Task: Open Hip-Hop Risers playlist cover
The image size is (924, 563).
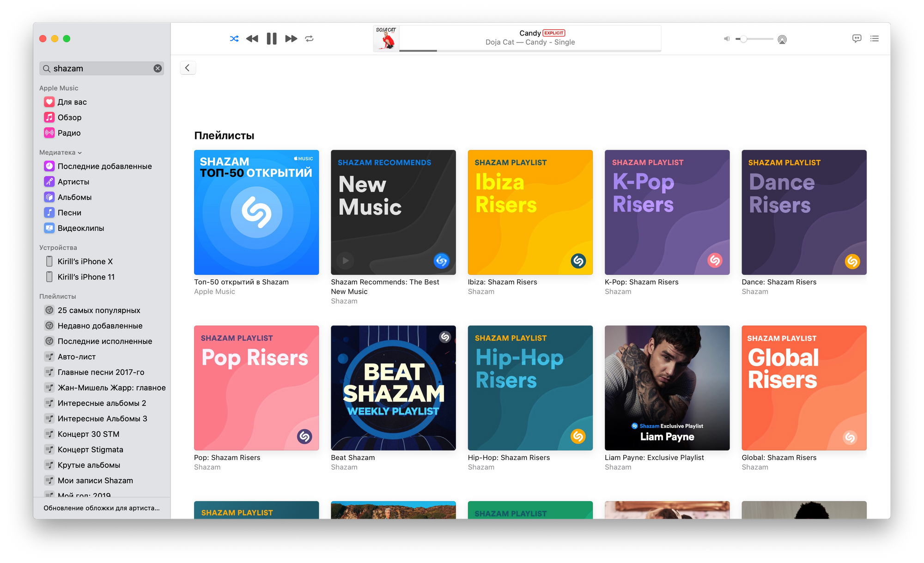Action: [530, 388]
